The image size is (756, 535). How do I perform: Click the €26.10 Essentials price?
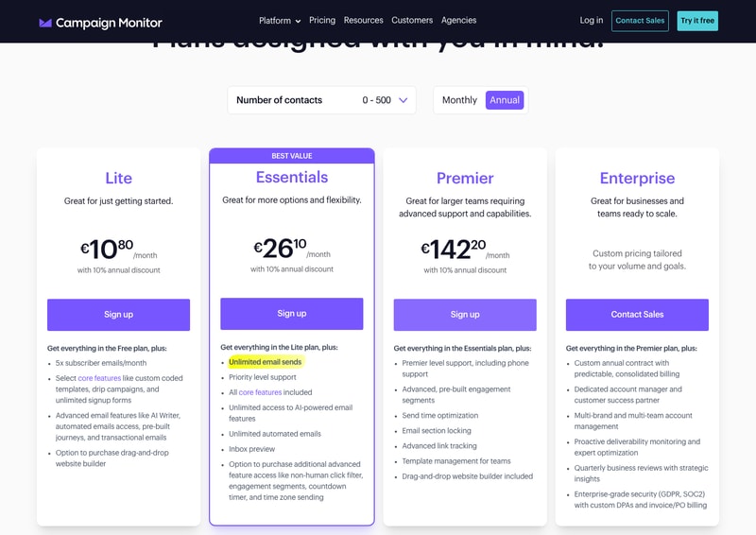pos(292,249)
